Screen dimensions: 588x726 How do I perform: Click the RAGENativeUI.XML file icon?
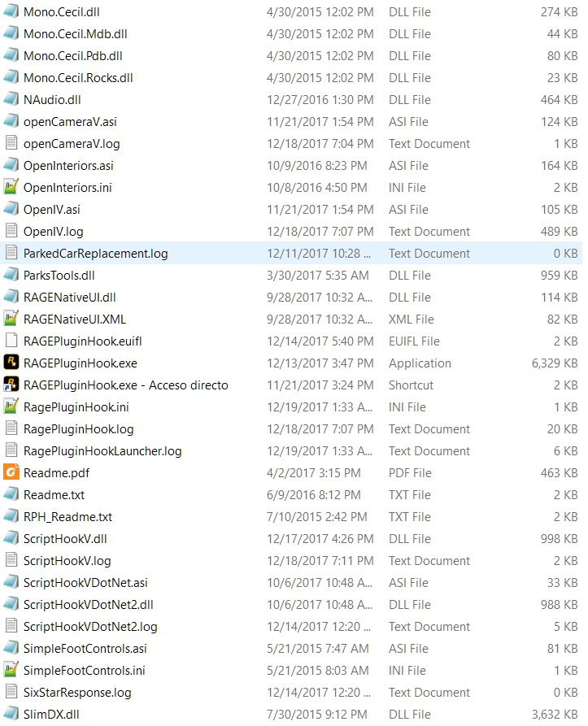point(11,319)
